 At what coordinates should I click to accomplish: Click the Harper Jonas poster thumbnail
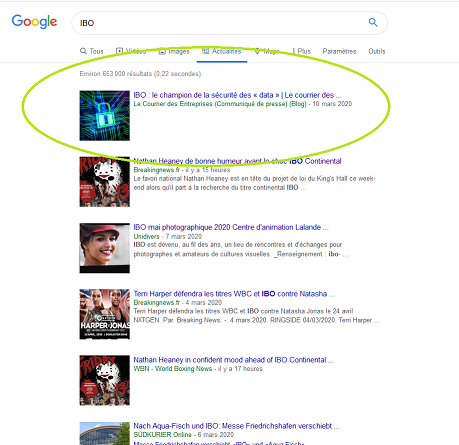coord(105,314)
